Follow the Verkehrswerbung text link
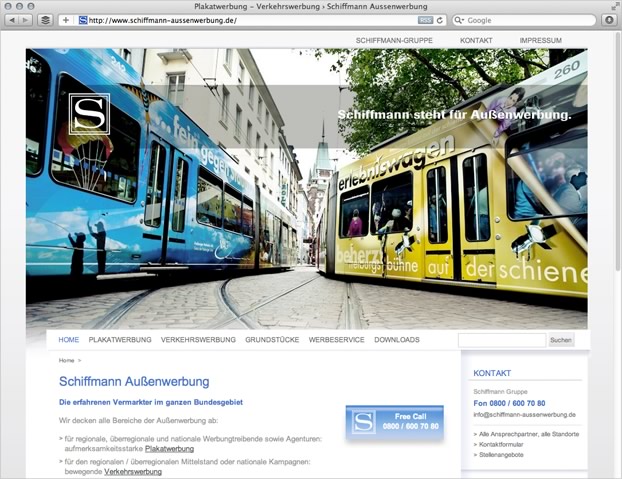Screen dimensions: 622x479 click(133, 472)
